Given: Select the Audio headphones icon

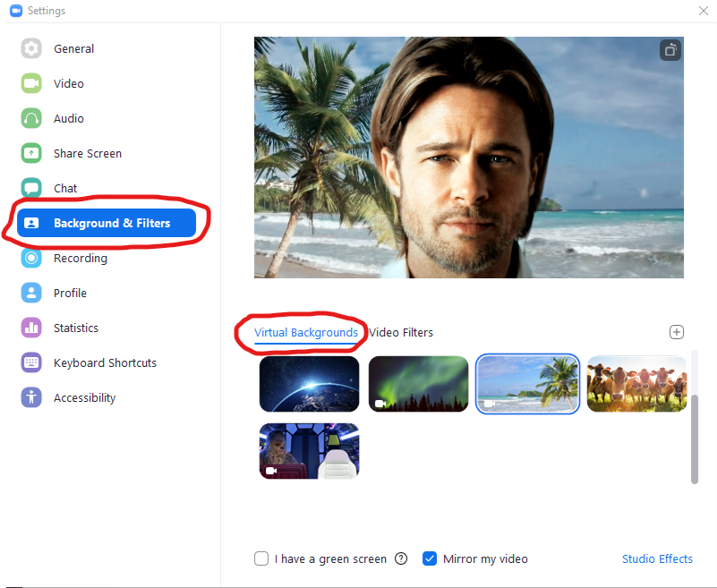Looking at the screenshot, I should pyautogui.click(x=31, y=118).
